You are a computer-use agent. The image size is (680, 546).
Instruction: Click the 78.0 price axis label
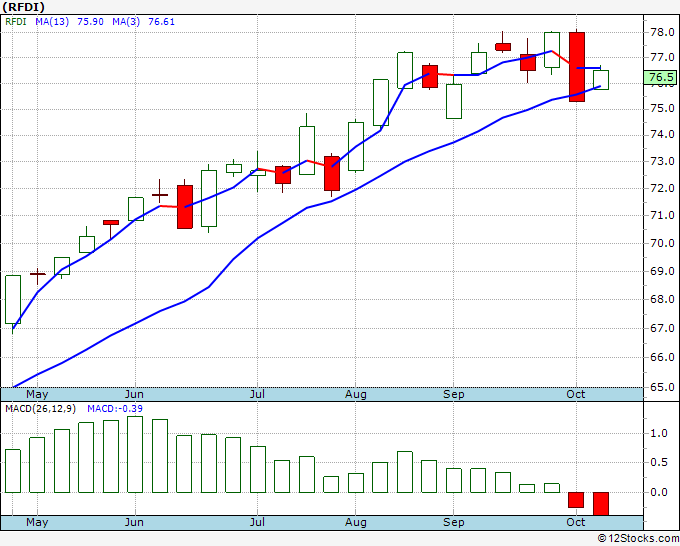point(662,32)
